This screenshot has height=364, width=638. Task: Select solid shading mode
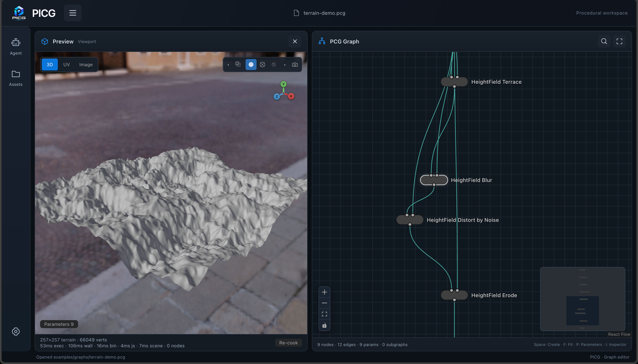pyautogui.click(x=251, y=65)
